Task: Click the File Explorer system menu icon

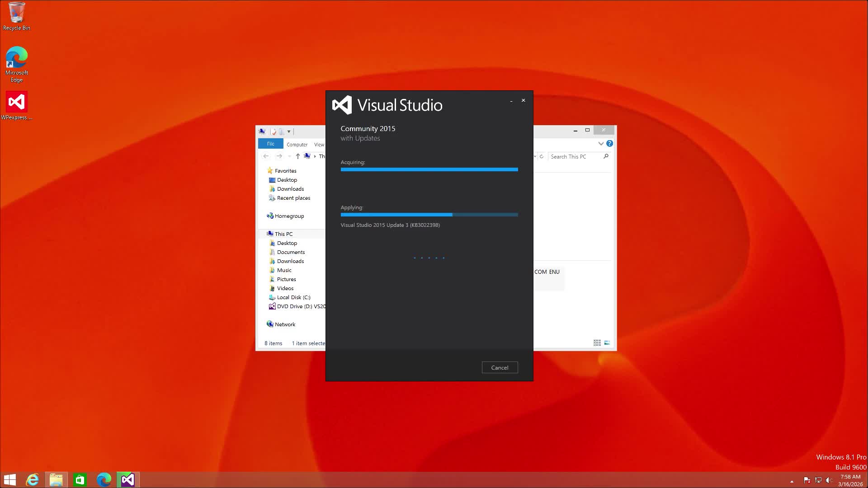Action: 262,131
